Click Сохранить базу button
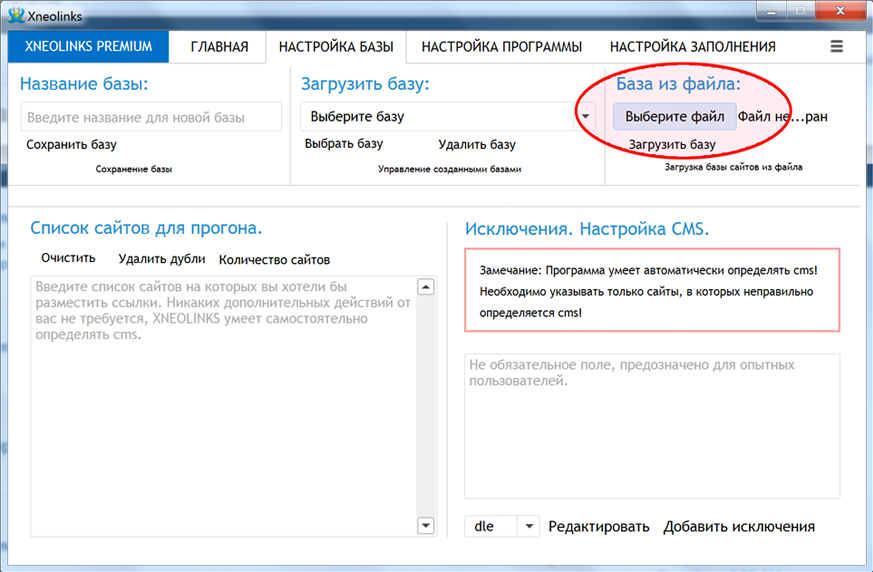The image size is (873, 572). pyautogui.click(x=71, y=145)
